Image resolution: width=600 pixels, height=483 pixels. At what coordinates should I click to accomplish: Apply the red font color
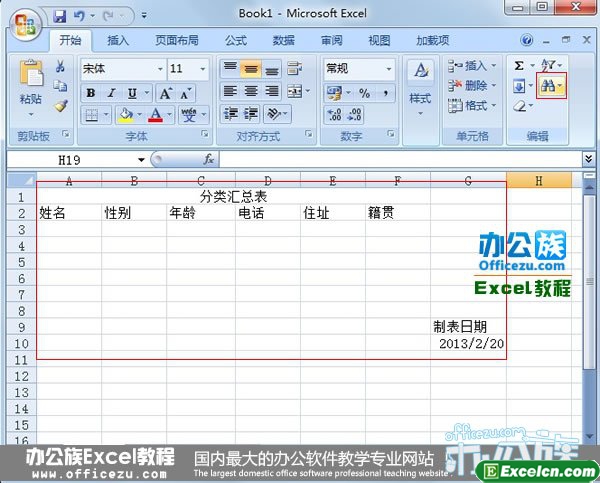pyautogui.click(x=156, y=114)
